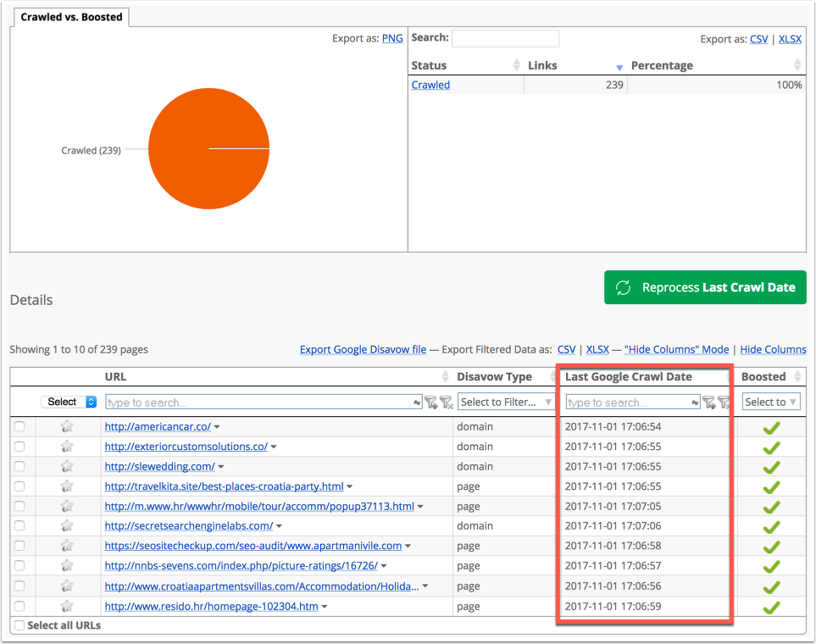Click the Reprocess Last Crawl Date button
The image size is (816, 644).
click(705, 287)
